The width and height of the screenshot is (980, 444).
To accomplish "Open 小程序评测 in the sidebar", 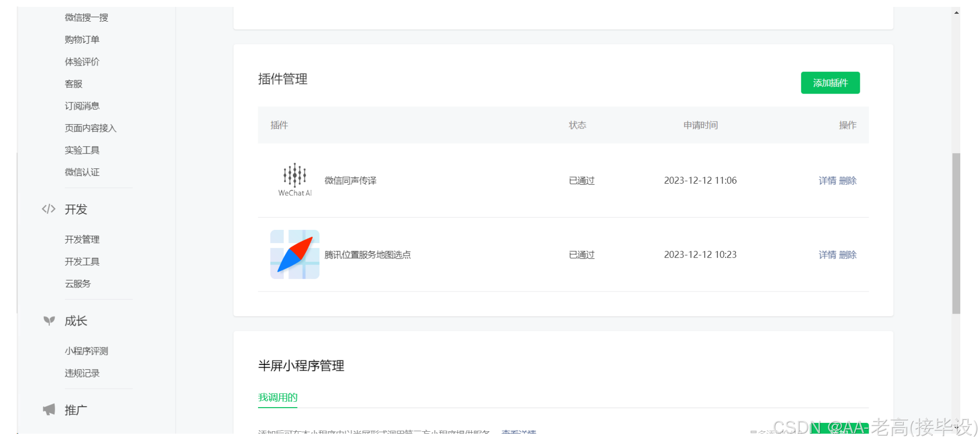I will click(87, 351).
